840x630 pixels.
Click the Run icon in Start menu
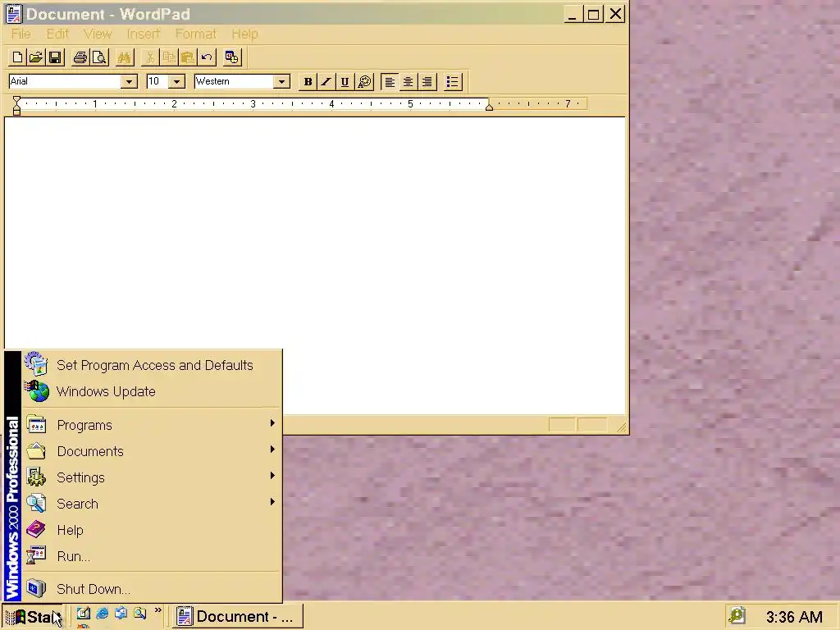(x=36, y=555)
